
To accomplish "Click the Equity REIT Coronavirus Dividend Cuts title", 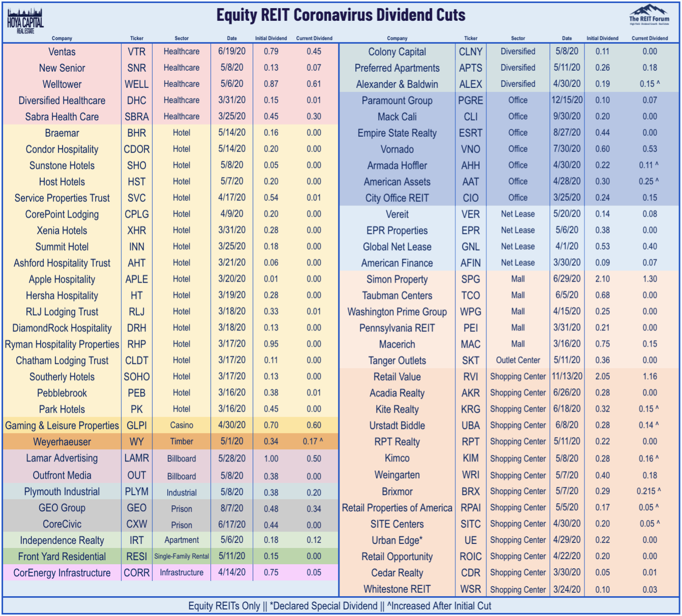I will (x=341, y=15).
